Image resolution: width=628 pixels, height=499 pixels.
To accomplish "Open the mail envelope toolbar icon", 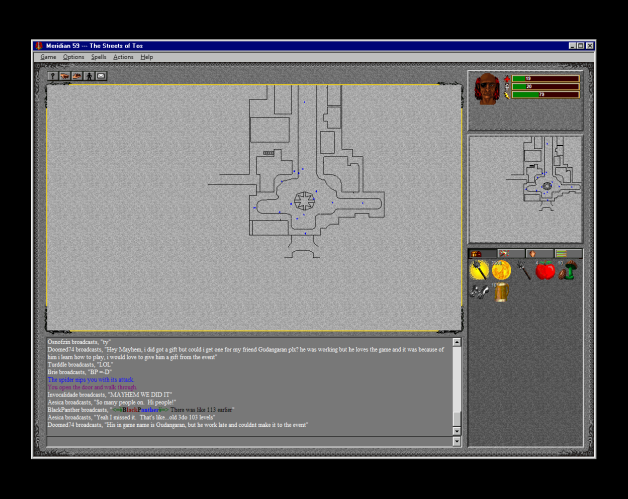I will pyautogui.click(x=101, y=76).
